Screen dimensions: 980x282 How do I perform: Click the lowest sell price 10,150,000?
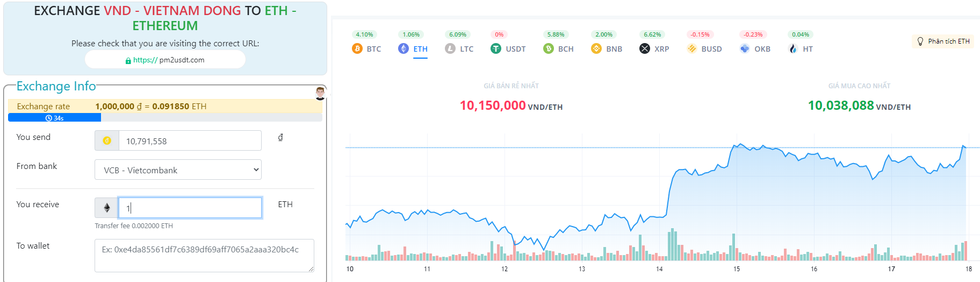click(493, 105)
